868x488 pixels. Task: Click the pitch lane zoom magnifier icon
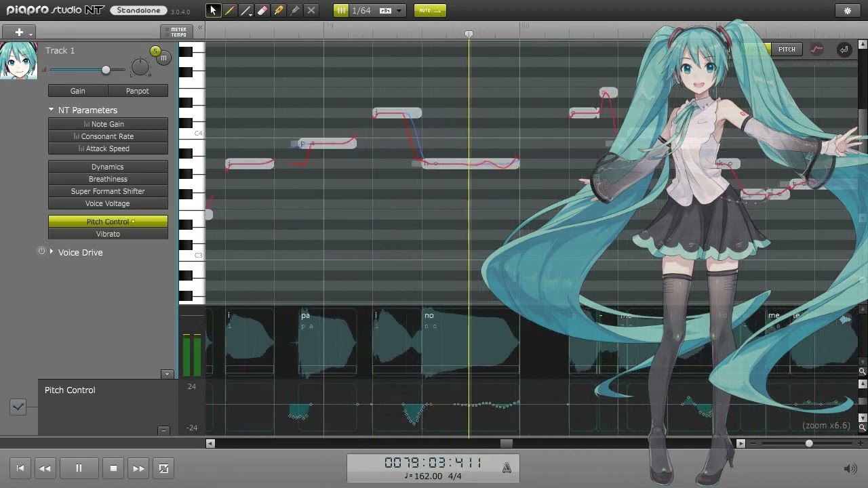863,428
